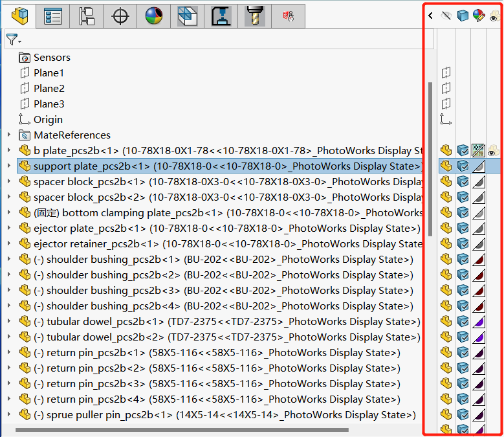This screenshot has width=504, height=437.
Task: Click appearance swatch of tubular dowel_pcs2b<1>
Action: (479, 321)
